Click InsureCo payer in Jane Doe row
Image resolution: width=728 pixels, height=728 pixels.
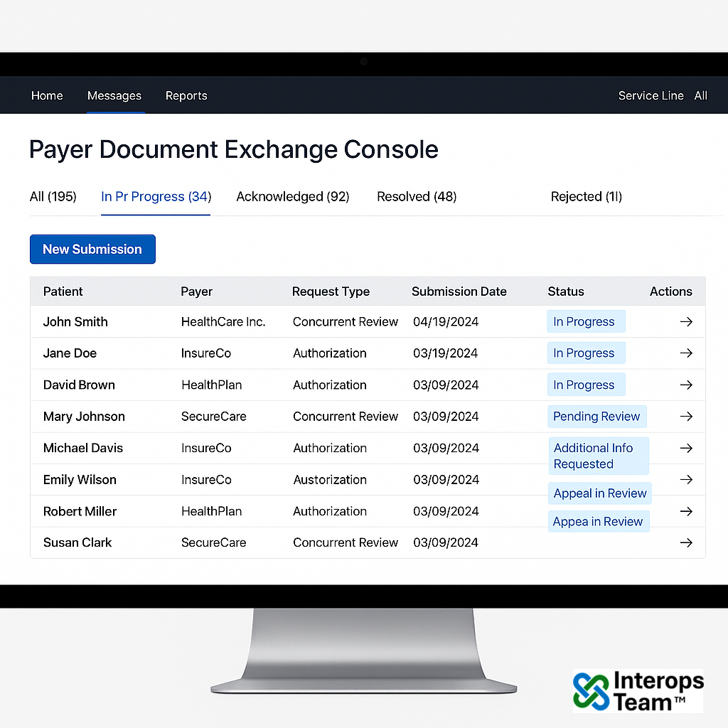click(205, 353)
